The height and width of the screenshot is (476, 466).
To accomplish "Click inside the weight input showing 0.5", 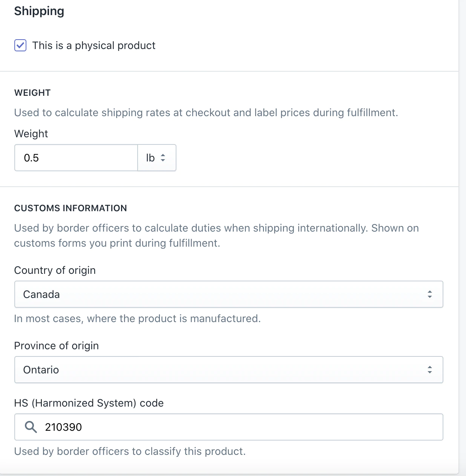I will pyautogui.click(x=75, y=158).
